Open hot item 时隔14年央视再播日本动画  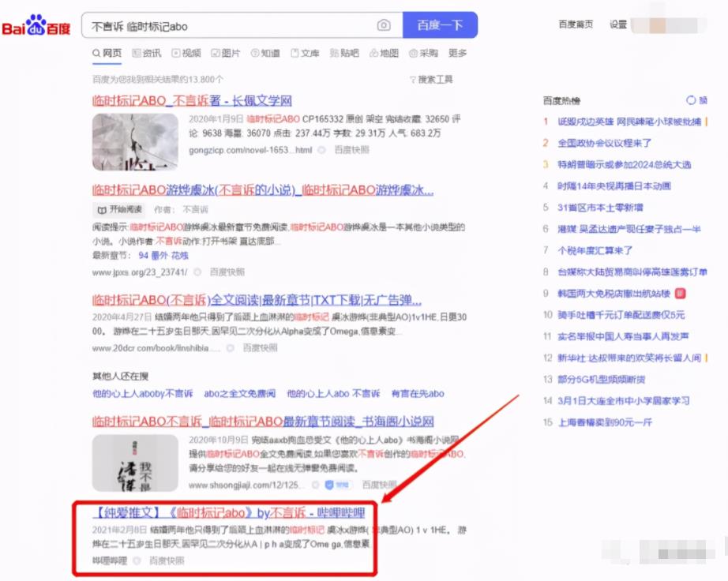pyautogui.click(x=614, y=186)
